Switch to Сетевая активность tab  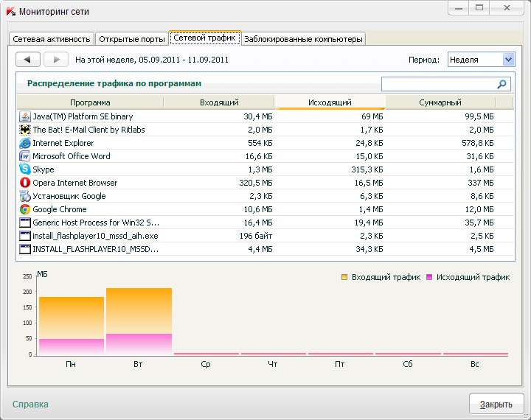pyautogui.click(x=51, y=39)
